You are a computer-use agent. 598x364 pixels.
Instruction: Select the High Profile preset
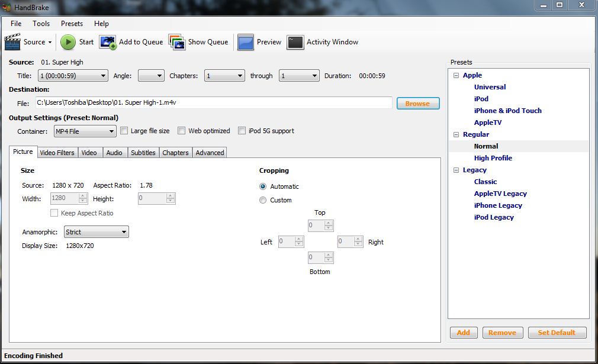493,158
